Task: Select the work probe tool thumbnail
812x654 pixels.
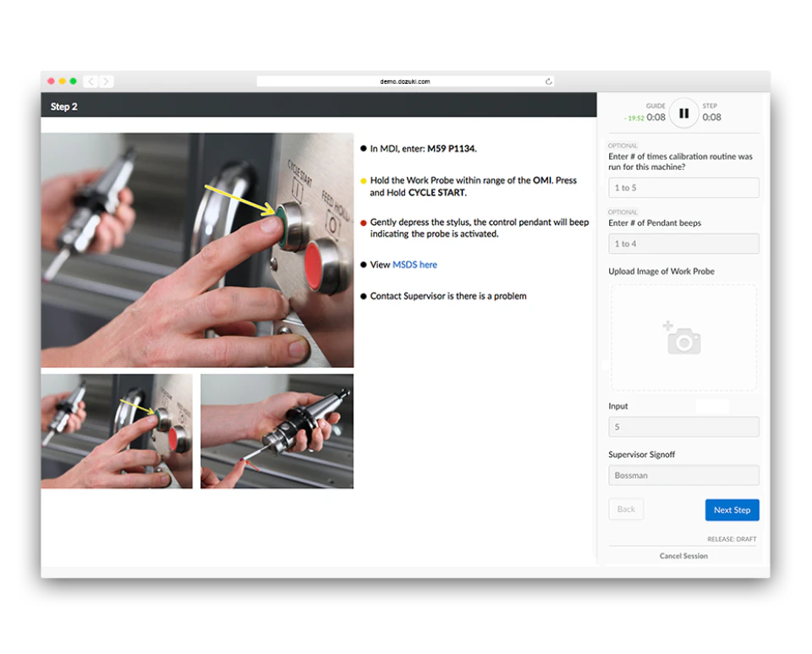Action: (x=275, y=431)
